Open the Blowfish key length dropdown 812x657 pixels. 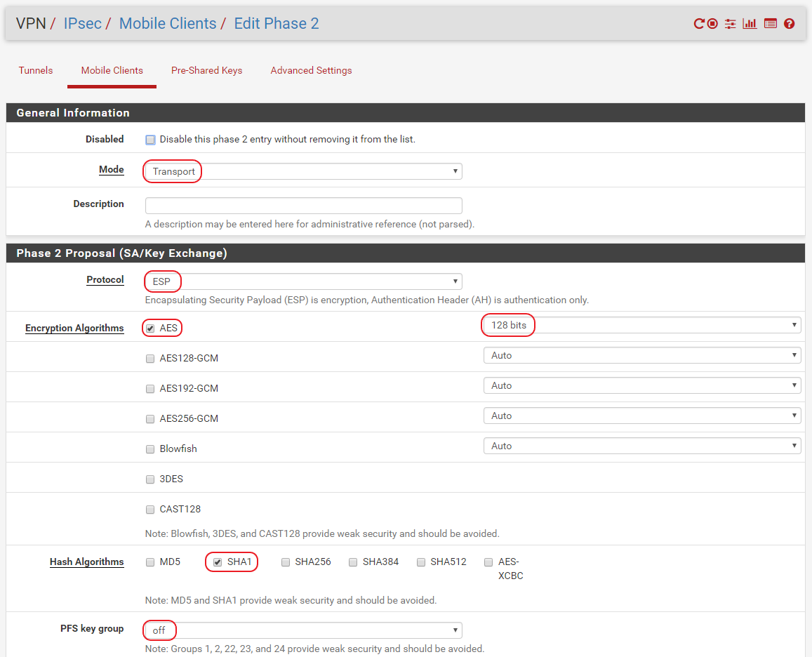[642, 446]
